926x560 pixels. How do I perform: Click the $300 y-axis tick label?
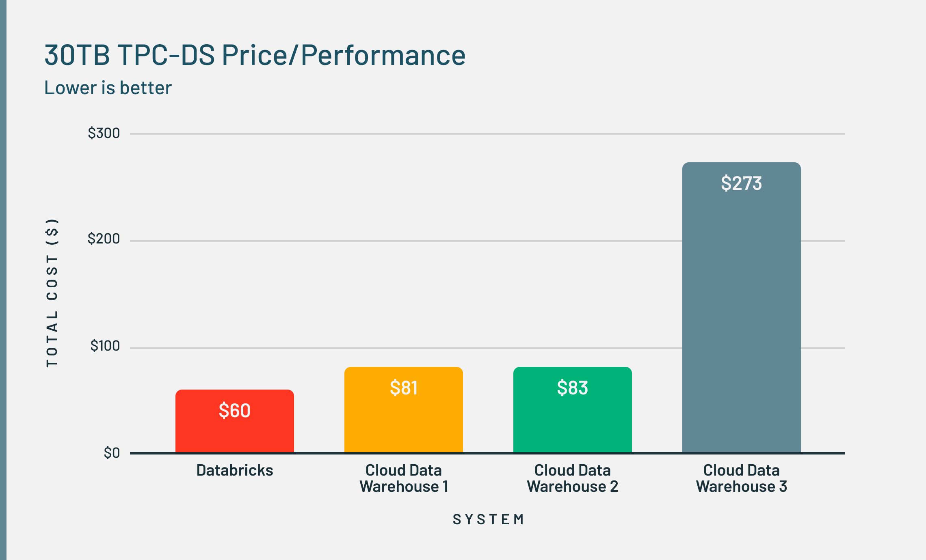(x=104, y=133)
